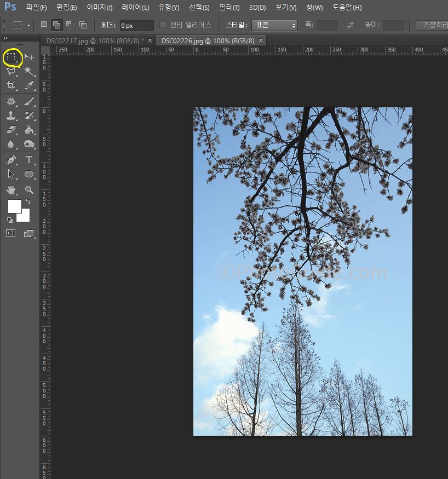
Task: Click the 페더 feather input field
Action: click(136, 25)
